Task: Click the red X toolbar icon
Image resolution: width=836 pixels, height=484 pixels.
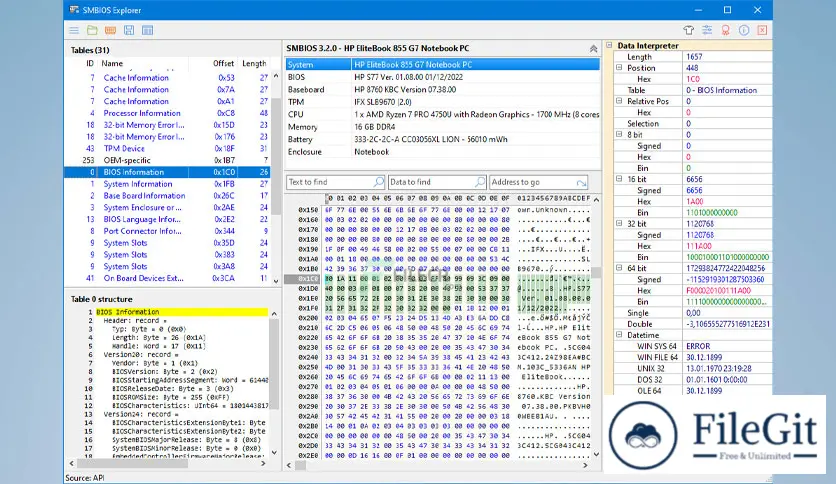Action: (x=762, y=30)
